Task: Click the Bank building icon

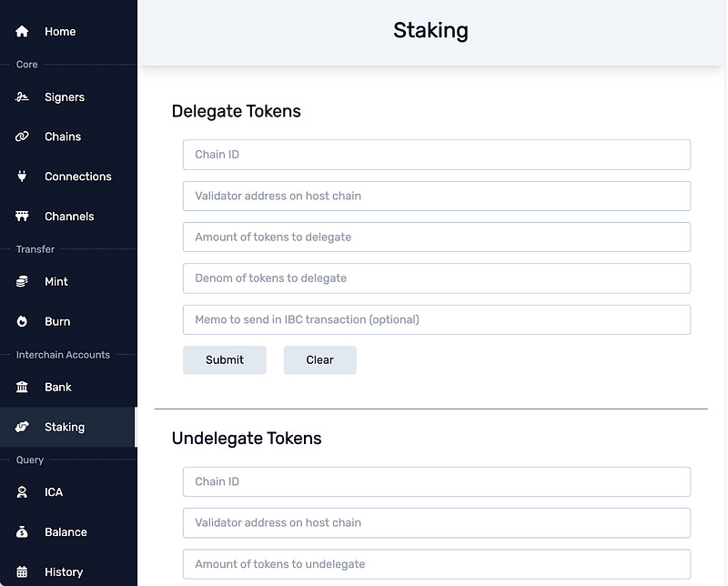Action: click(x=22, y=387)
